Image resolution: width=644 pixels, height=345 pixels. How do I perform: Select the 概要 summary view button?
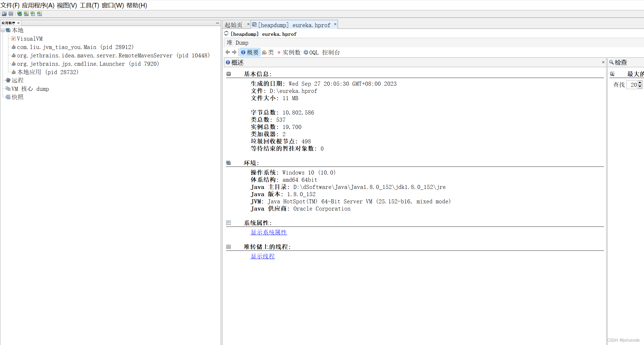pyautogui.click(x=250, y=52)
